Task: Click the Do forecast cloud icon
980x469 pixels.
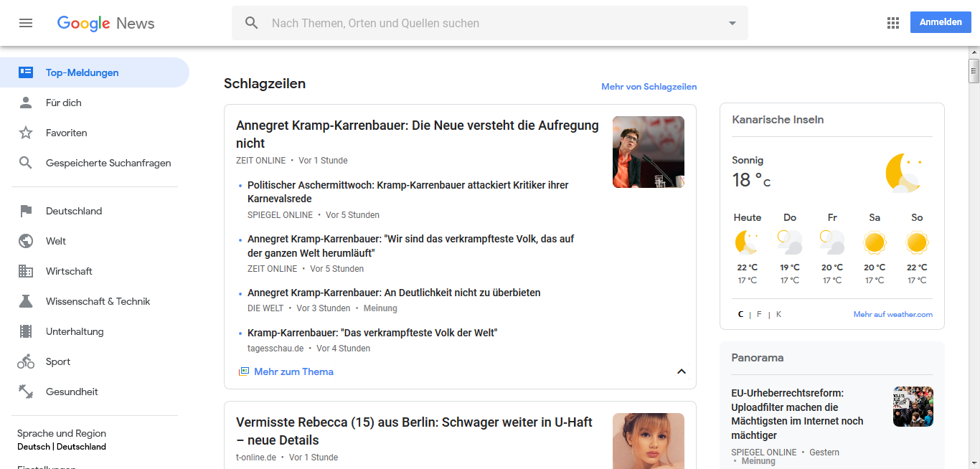Action: click(x=790, y=242)
